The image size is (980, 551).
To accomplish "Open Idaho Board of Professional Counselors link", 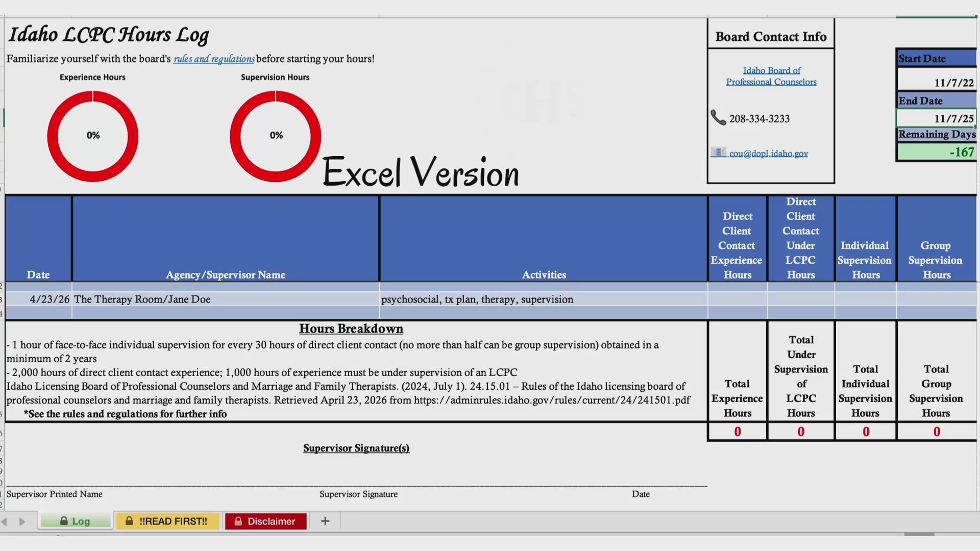I will coord(771,76).
